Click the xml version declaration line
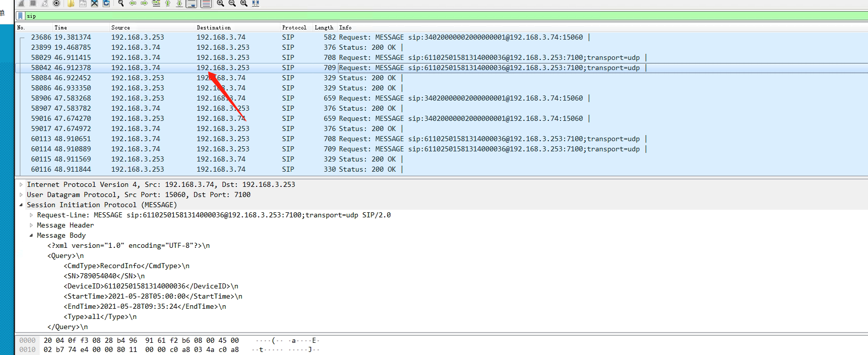Image resolution: width=868 pixels, height=355 pixels. point(129,245)
